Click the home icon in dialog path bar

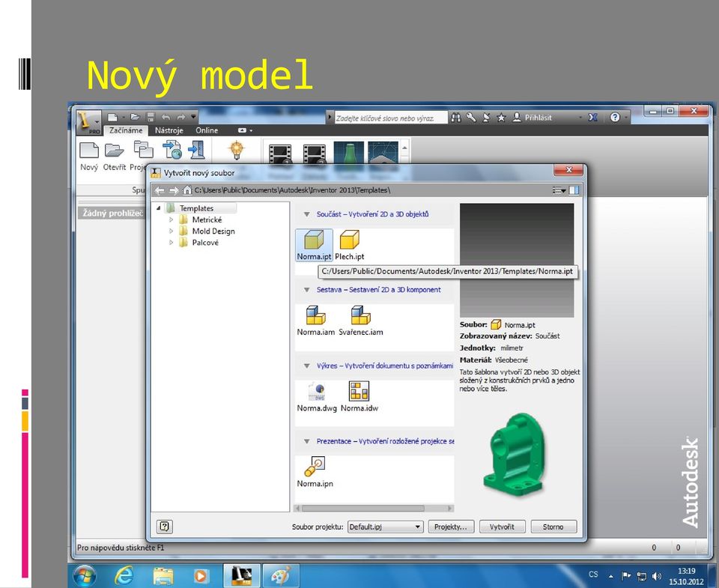point(187,190)
